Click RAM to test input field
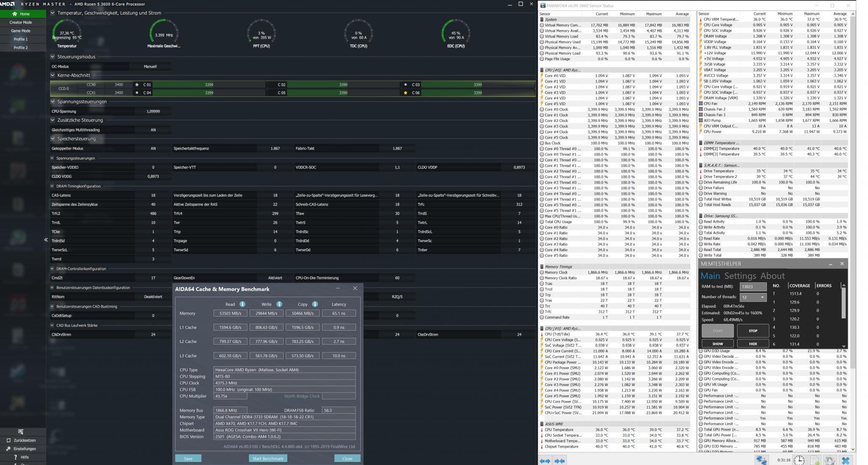The image size is (868, 465). [753, 286]
